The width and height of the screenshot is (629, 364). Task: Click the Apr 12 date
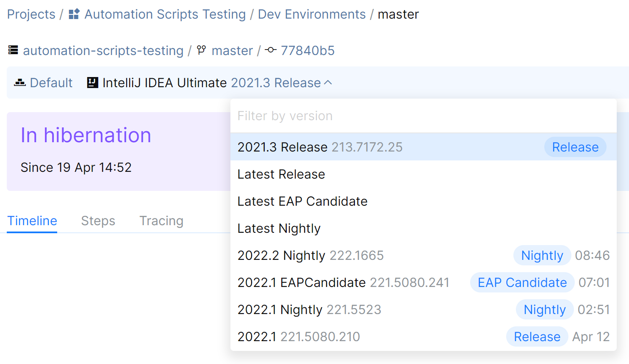tap(591, 336)
